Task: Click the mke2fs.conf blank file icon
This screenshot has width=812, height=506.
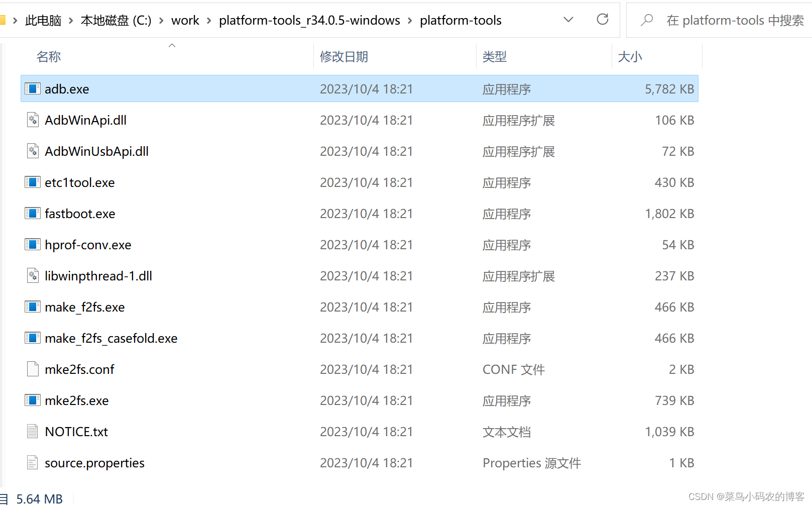Action: 33,369
